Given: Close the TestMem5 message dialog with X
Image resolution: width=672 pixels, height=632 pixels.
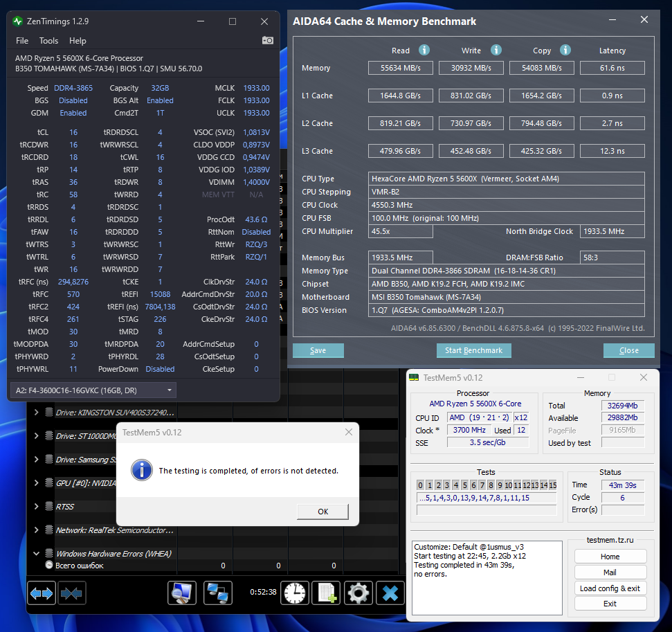Looking at the screenshot, I should point(349,432).
